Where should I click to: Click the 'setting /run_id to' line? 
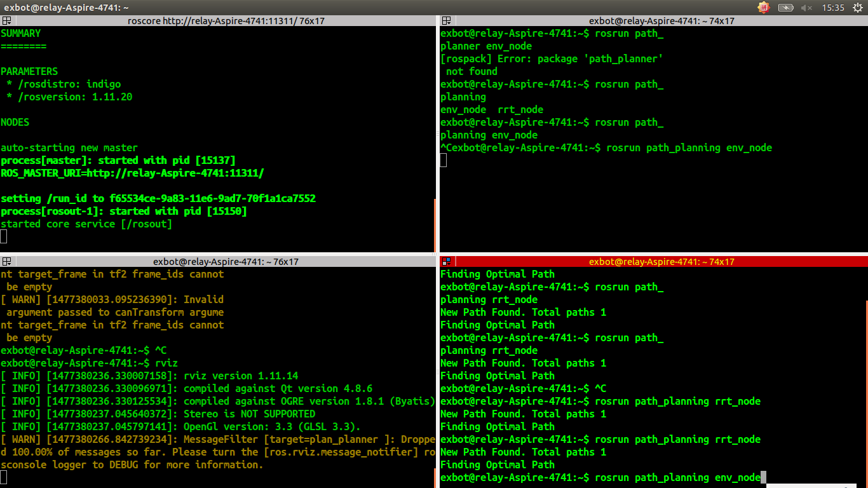[158, 198]
